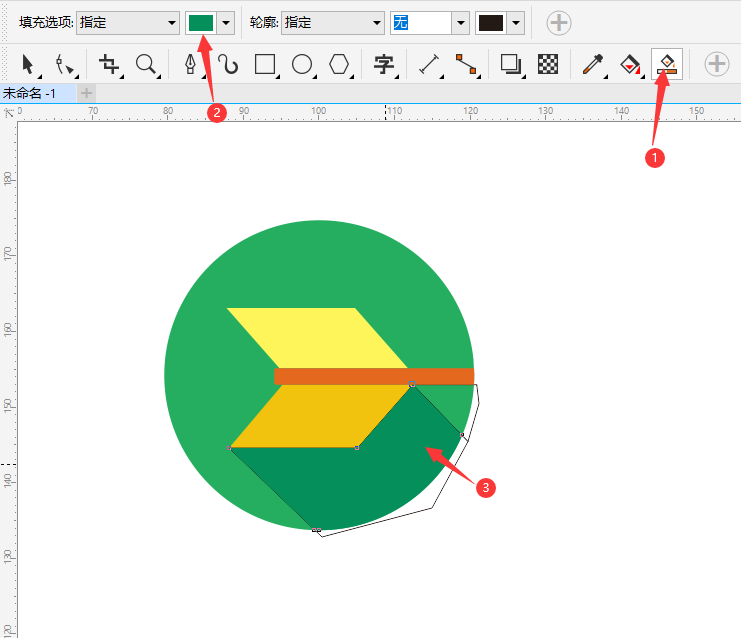Select the Drop shadow tool

tap(511, 64)
